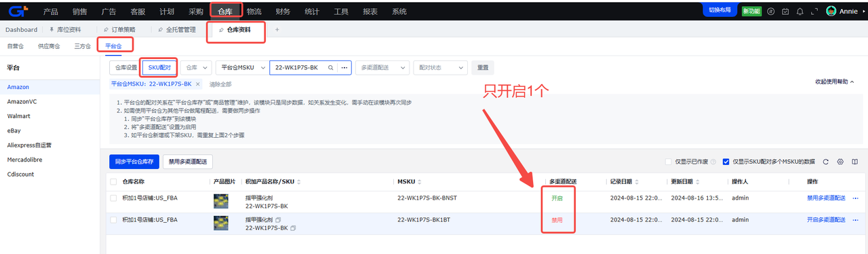Sort by 积加产品名称/SKU column
Image resolution: width=868 pixels, height=254 pixels.
pyautogui.click(x=299, y=182)
